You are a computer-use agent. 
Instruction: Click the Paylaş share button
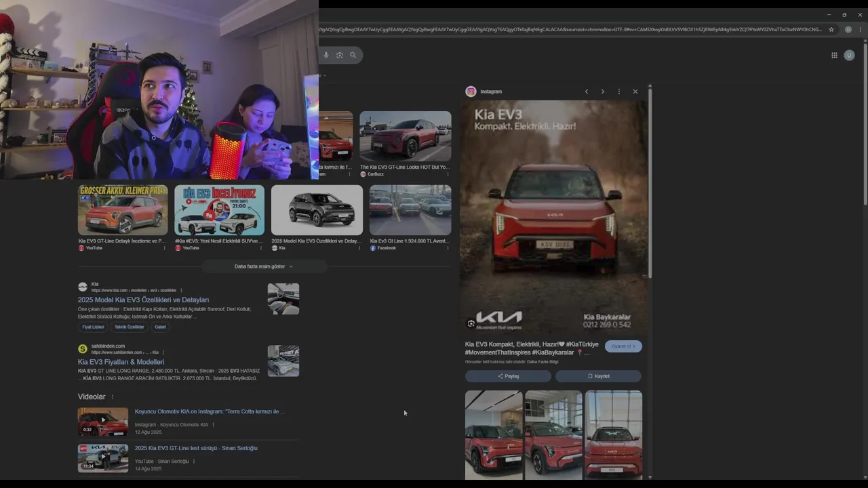(508, 376)
